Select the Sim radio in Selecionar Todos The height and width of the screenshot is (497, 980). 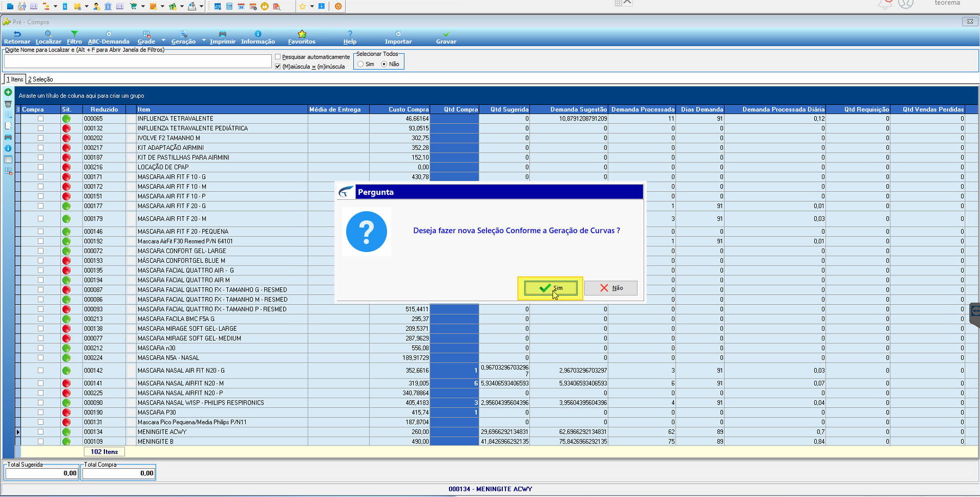point(360,64)
